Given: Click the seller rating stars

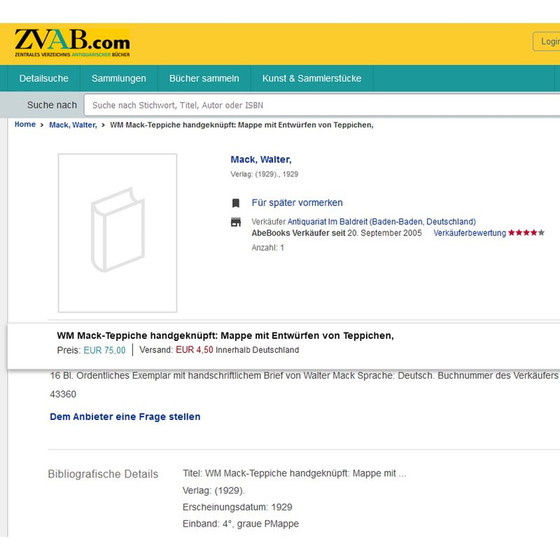Looking at the screenshot, I should point(526,233).
